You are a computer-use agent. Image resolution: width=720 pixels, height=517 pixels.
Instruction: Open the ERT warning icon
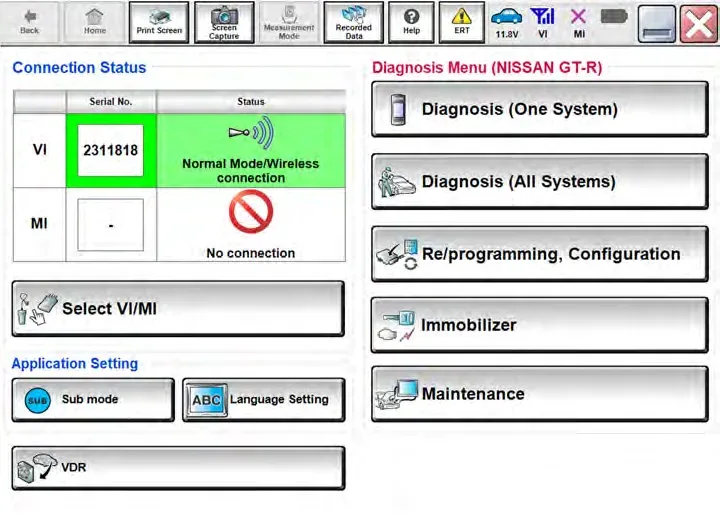461,22
